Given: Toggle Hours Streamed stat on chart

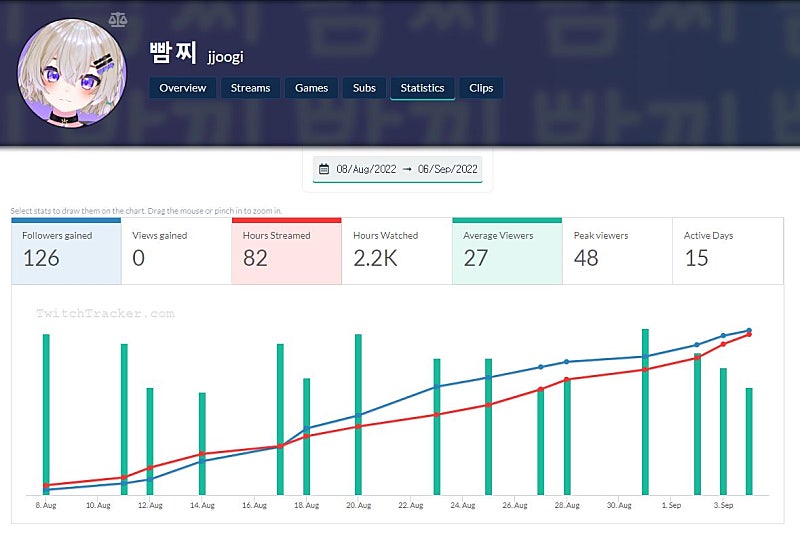Looking at the screenshot, I should 287,251.
